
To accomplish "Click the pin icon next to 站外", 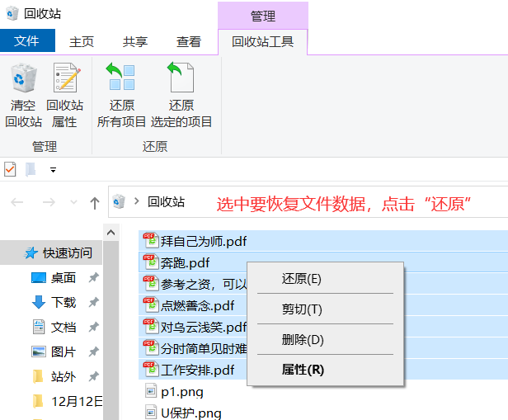I will [94, 376].
